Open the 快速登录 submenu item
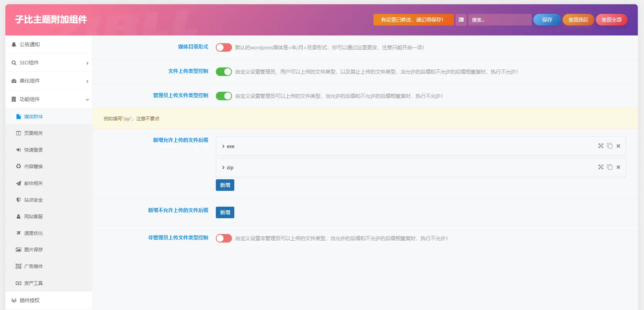The height and width of the screenshot is (310, 644). coord(49,150)
